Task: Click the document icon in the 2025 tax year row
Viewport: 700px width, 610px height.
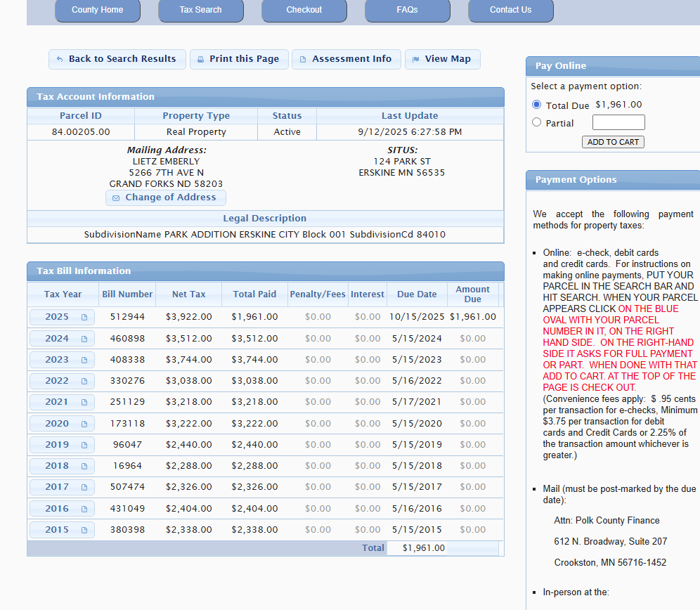Action: tap(84, 318)
